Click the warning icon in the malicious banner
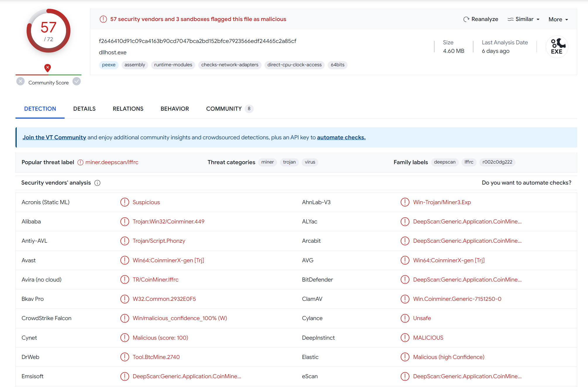The width and height of the screenshot is (588, 387). pyautogui.click(x=103, y=19)
